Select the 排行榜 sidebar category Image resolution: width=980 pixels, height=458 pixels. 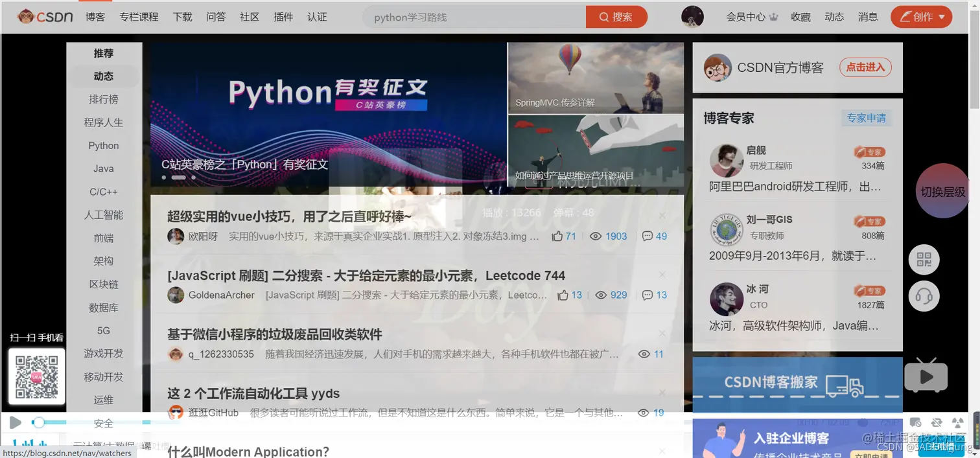(x=104, y=99)
